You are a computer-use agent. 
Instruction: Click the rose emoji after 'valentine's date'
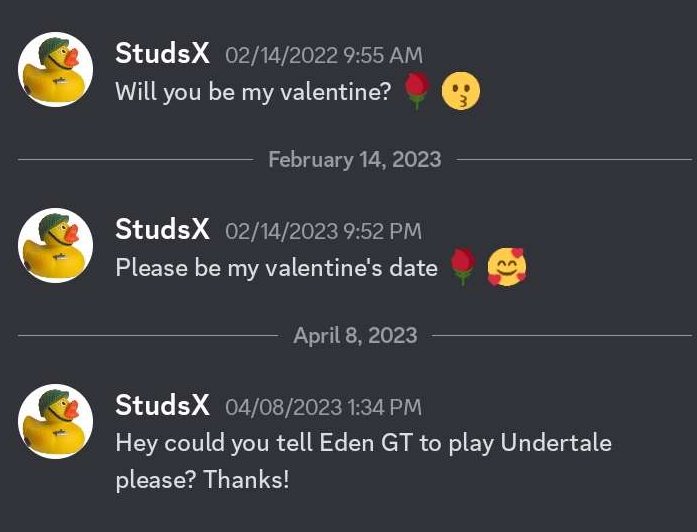tap(463, 267)
